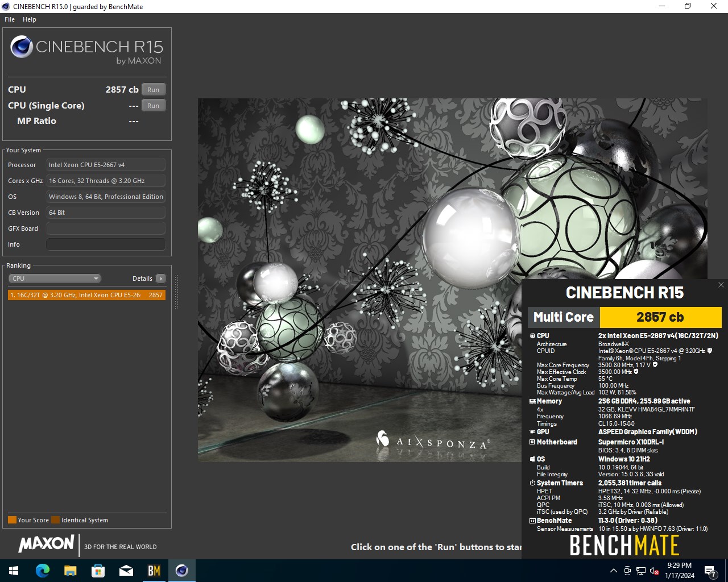Click the Processor field

pos(106,165)
